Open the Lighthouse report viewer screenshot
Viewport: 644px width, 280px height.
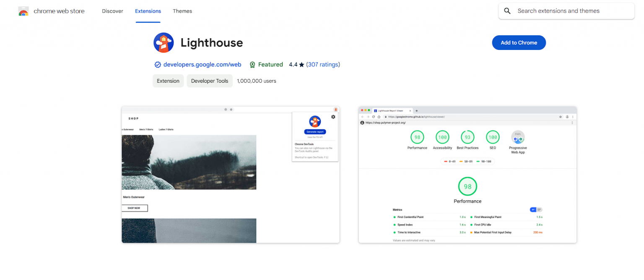pyautogui.click(x=467, y=174)
